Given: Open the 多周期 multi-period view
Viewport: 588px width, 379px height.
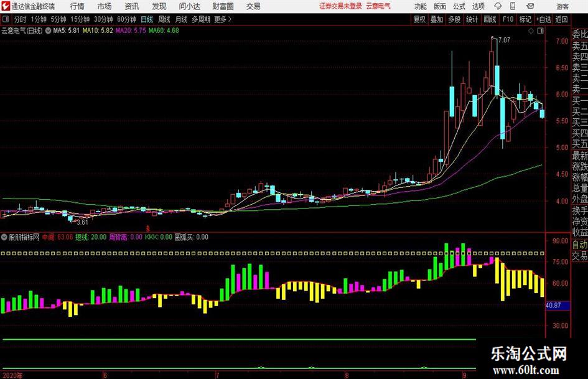Looking at the screenshot, I should pos(201,19).
